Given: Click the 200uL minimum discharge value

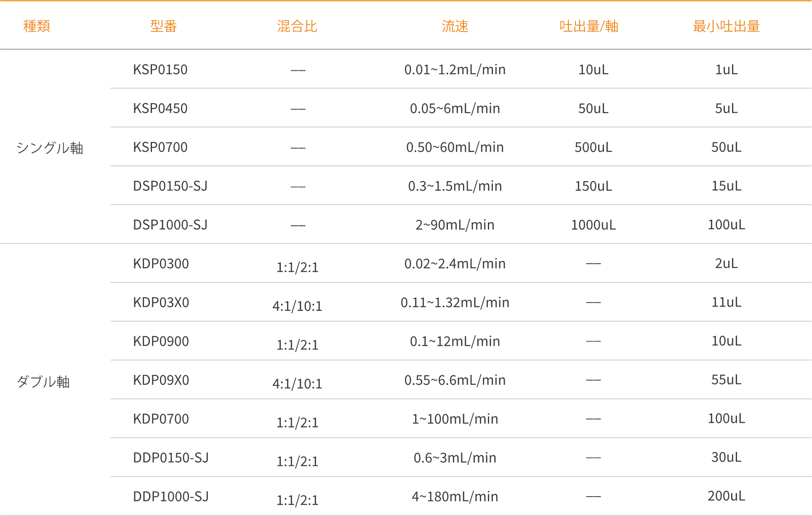Looking at the screenshot, I should pos(726,496).
